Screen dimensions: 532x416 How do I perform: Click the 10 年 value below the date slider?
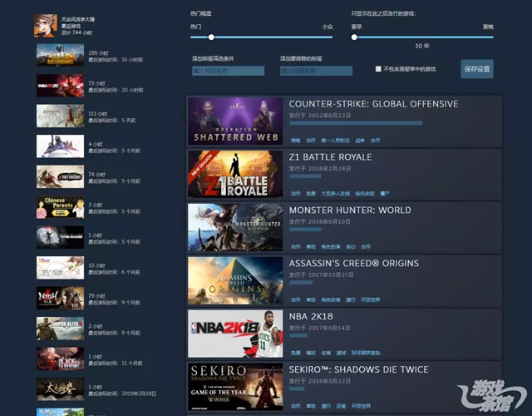[422, 46]
